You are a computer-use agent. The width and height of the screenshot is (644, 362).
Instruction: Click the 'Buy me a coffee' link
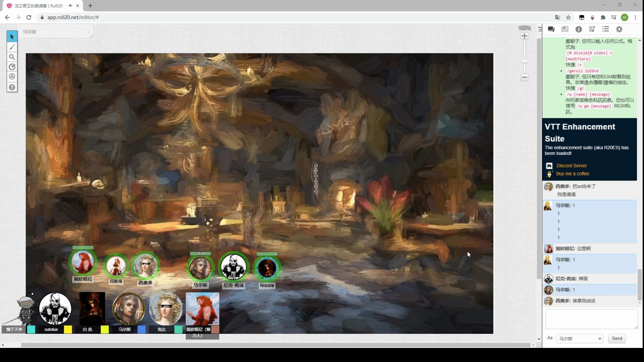pyautogui.click(x=572, y=174)
